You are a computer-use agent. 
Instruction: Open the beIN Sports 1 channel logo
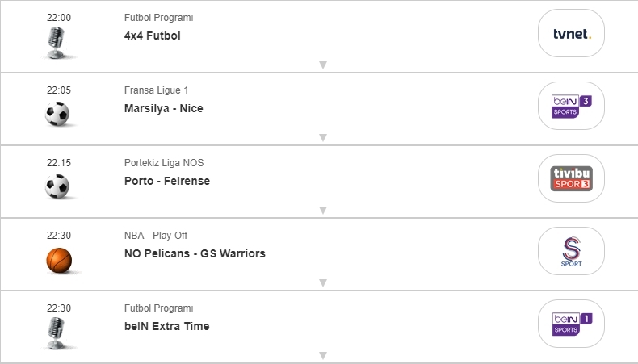pos(571,324)
